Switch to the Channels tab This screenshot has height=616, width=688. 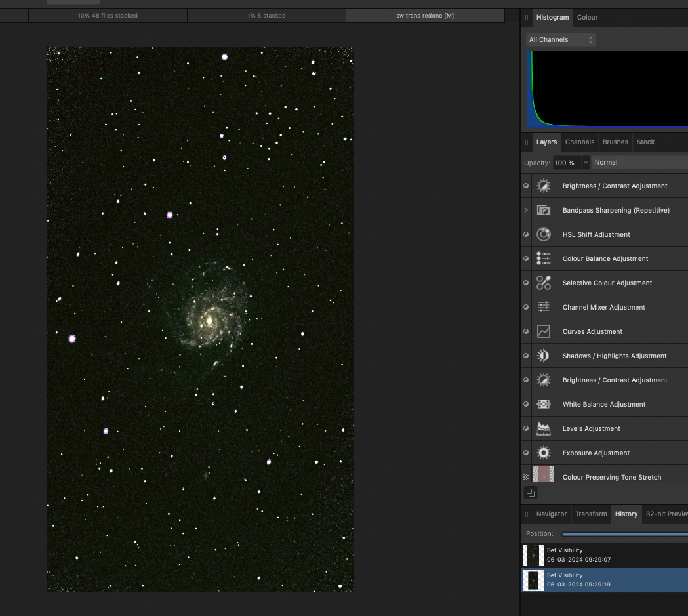(580, 142)
